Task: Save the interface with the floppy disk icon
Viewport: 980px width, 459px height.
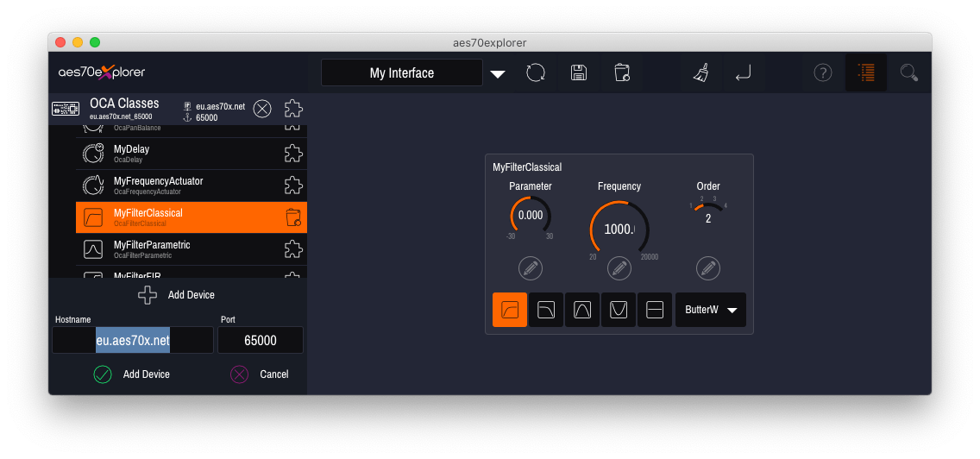Action: [579, 73]
